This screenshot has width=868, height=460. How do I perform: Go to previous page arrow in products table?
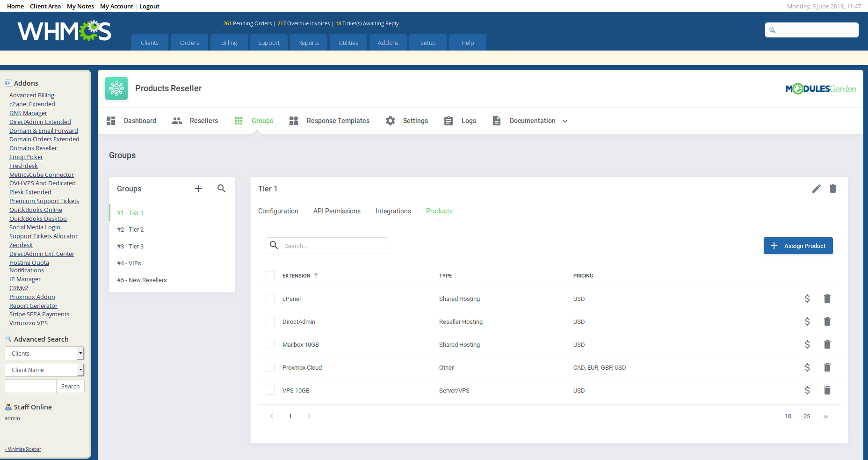272,416
